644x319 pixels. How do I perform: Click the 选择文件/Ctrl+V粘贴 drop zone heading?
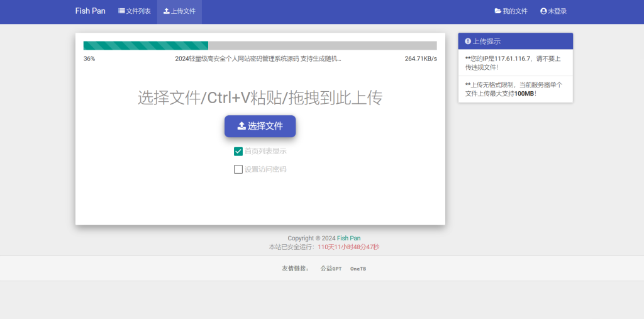pos(260,98)
